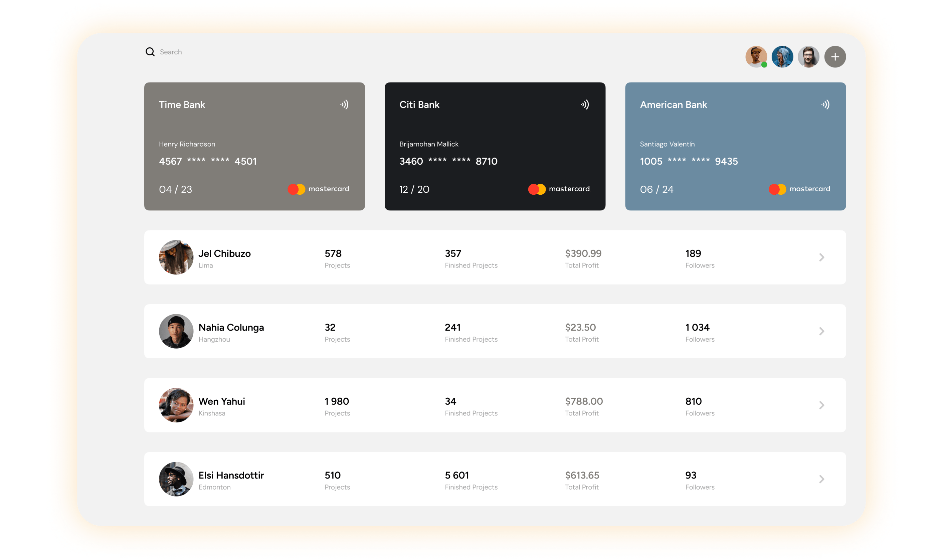Click the Elsi Hansdottir name link
This screenshot has width=943, height=560.
[231, 475]
